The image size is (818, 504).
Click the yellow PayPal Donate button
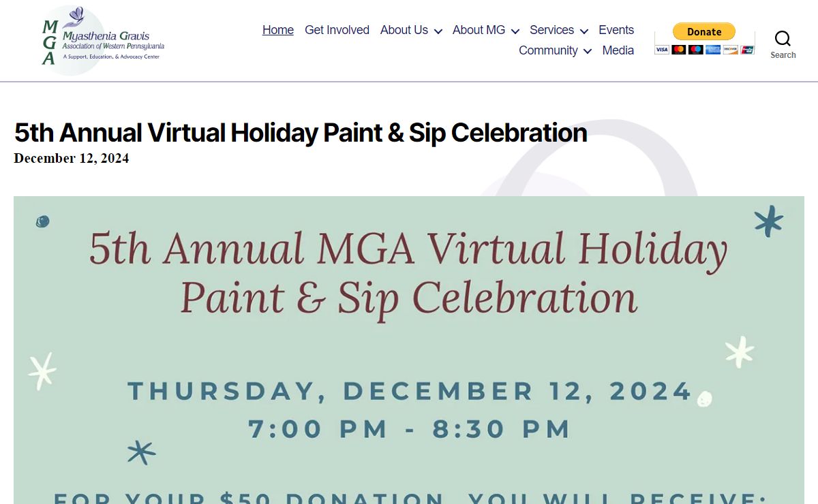704,31
